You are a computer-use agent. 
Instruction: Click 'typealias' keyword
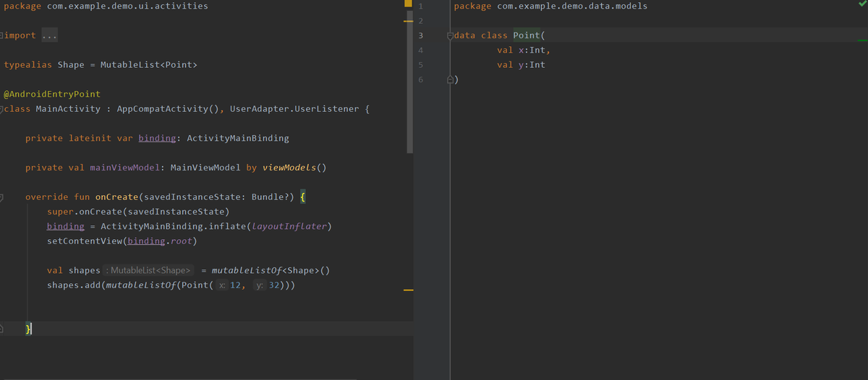pos(27,65)
